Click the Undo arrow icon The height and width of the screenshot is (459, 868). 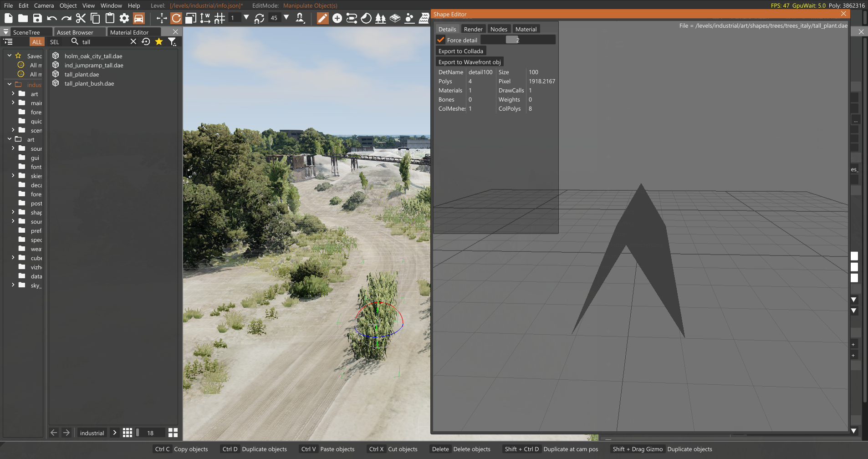(52, 18)
